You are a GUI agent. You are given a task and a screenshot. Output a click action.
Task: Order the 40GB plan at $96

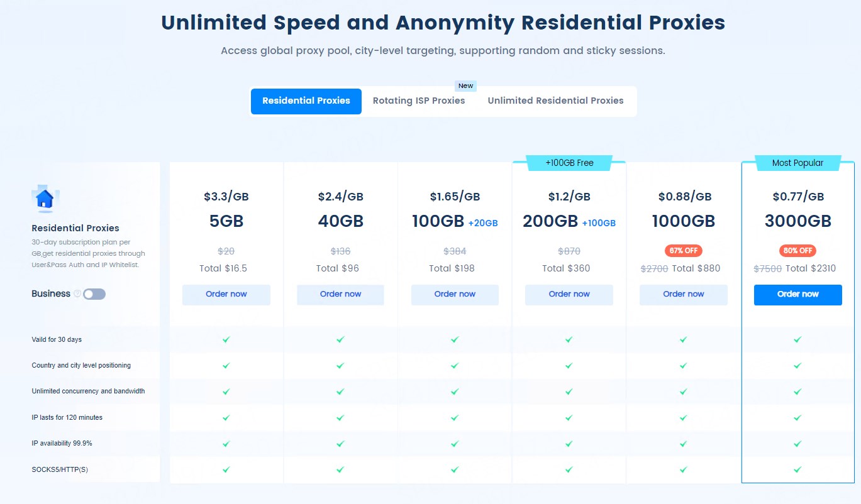click(x=340, y=294)
